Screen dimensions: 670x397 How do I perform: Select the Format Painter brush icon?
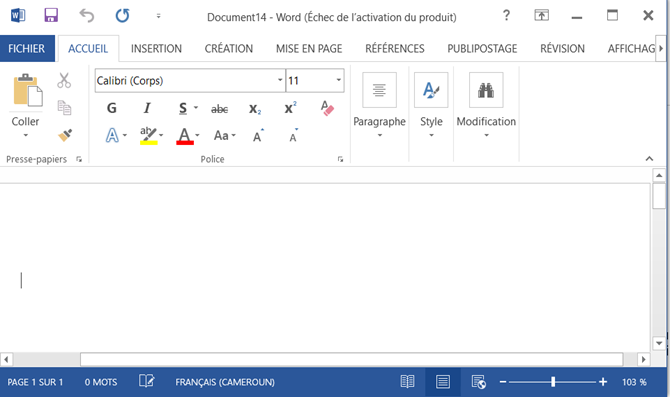pyautogui.click(x=65, y=135)
